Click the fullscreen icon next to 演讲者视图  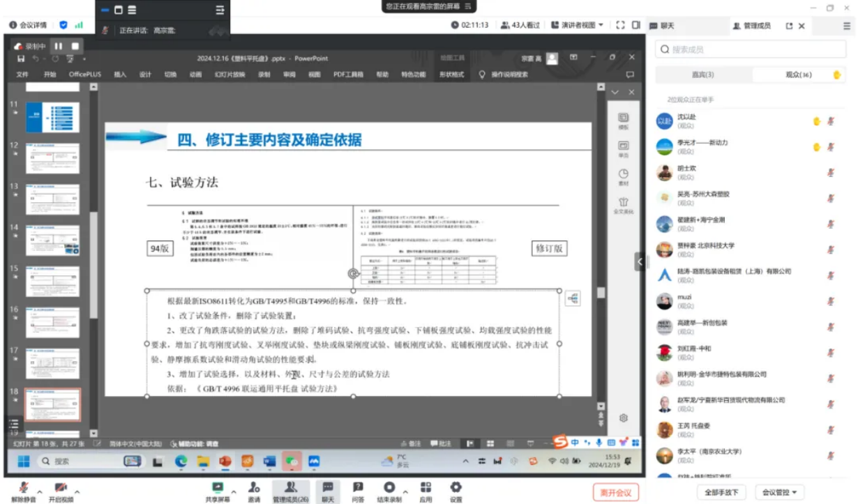tap(620, 25)
